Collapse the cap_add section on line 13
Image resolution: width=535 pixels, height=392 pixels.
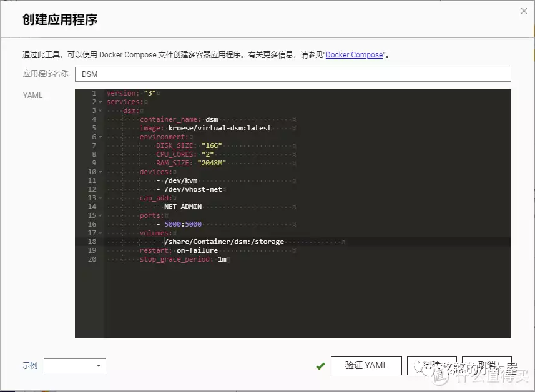coord(101,198)
